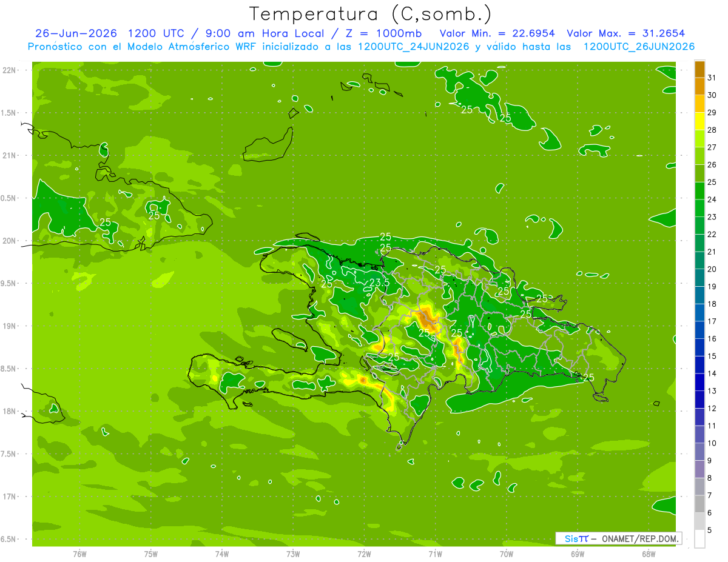728x562 pixels.
Task: Click the '68W' longitude axis label
Action: [x=649, y=554]
